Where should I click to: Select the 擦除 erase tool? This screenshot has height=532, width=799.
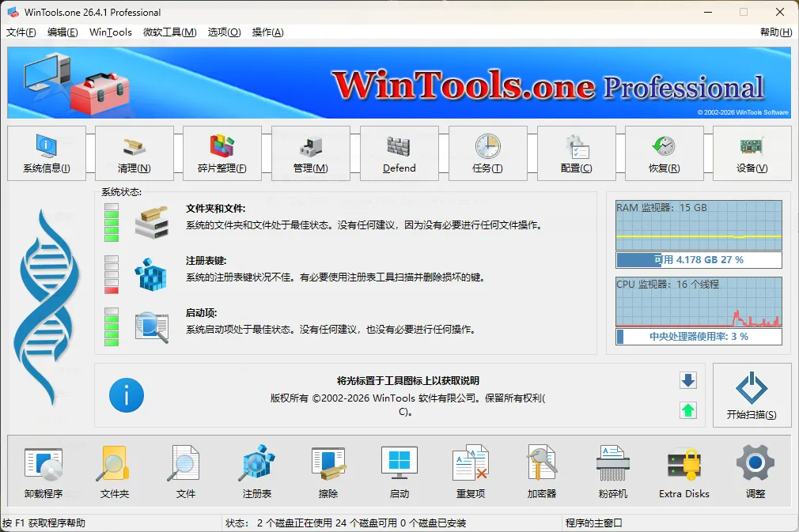pyautogui.click(x=328, y=470)
